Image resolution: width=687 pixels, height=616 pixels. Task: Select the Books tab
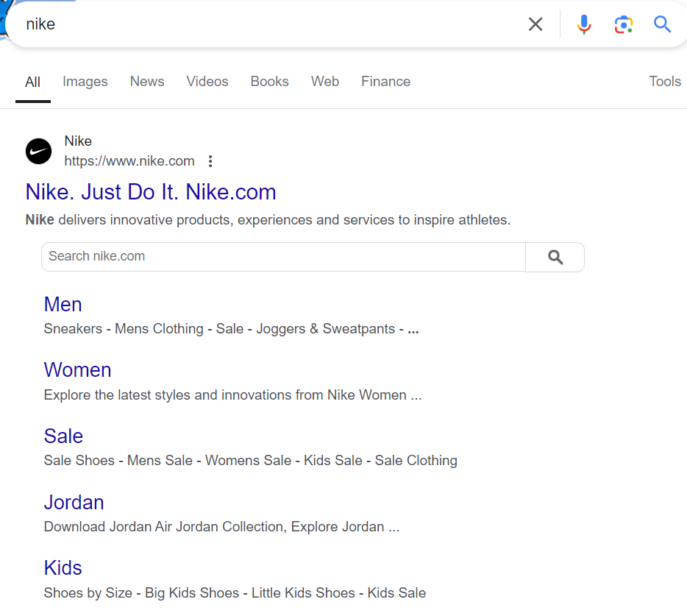[269, 82]
